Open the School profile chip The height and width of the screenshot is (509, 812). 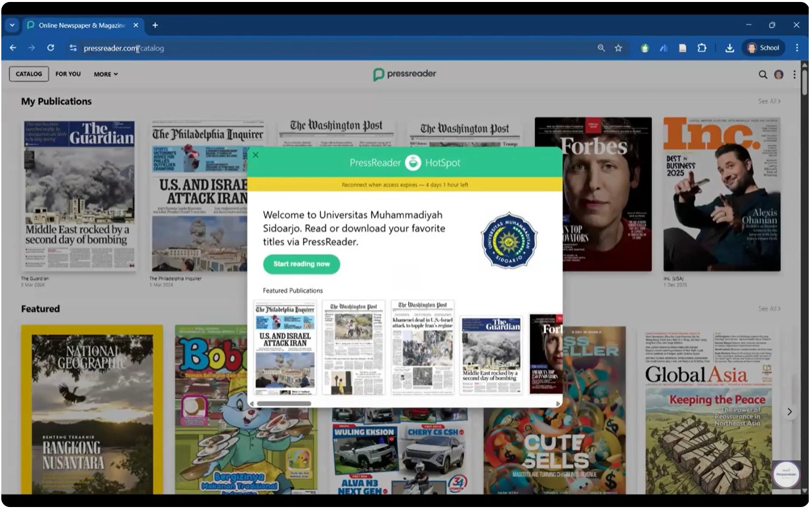[x=763, y=48]
